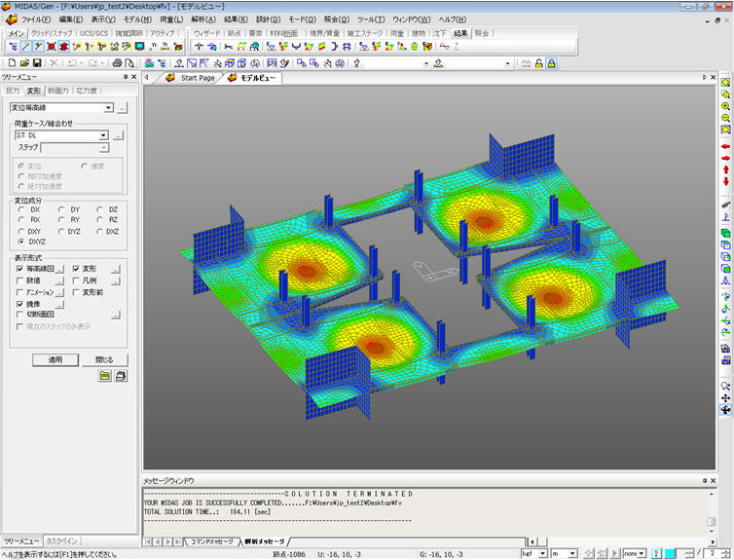Switch to the 応力度 stress tab
The image size is (734, 560).
click(86, 91)
